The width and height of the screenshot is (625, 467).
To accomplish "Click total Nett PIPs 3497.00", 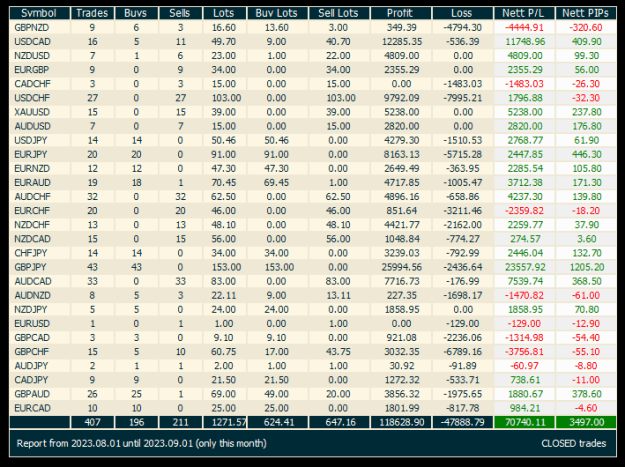I will pos(586,422).
